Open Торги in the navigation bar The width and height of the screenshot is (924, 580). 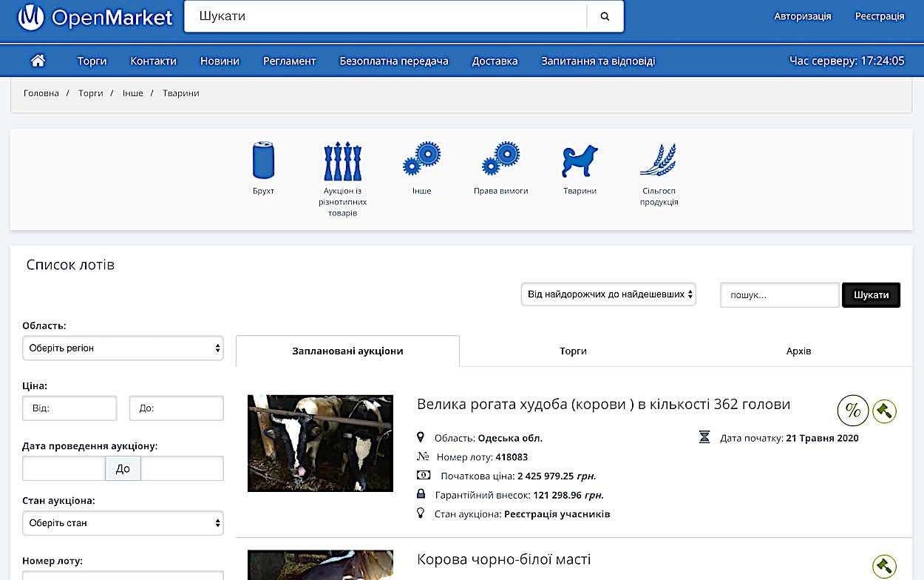click(92, 61)
